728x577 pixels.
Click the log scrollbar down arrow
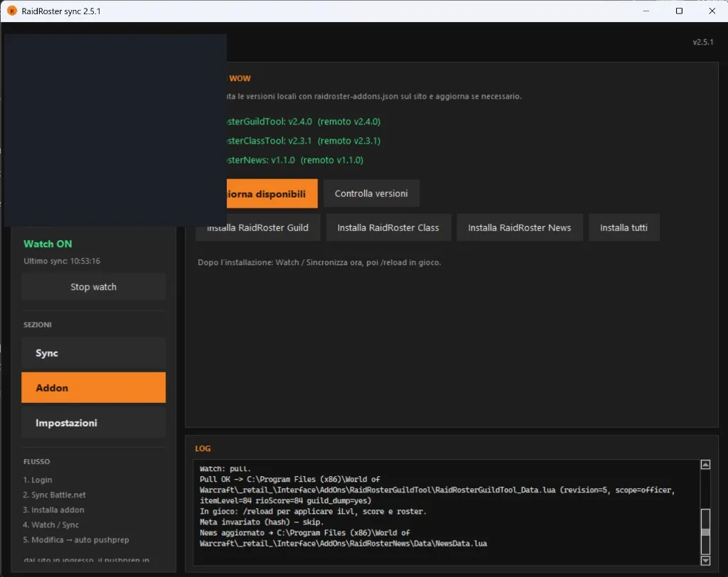pyautogui.click(x=705, y=561)
